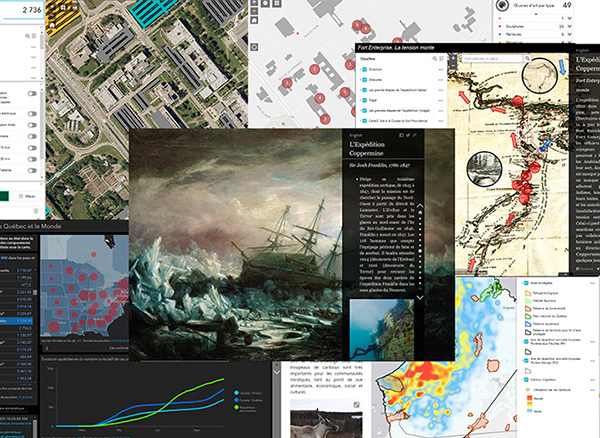Jump to story home via the house icon
The image size is (600, 438).
point(420,213)
